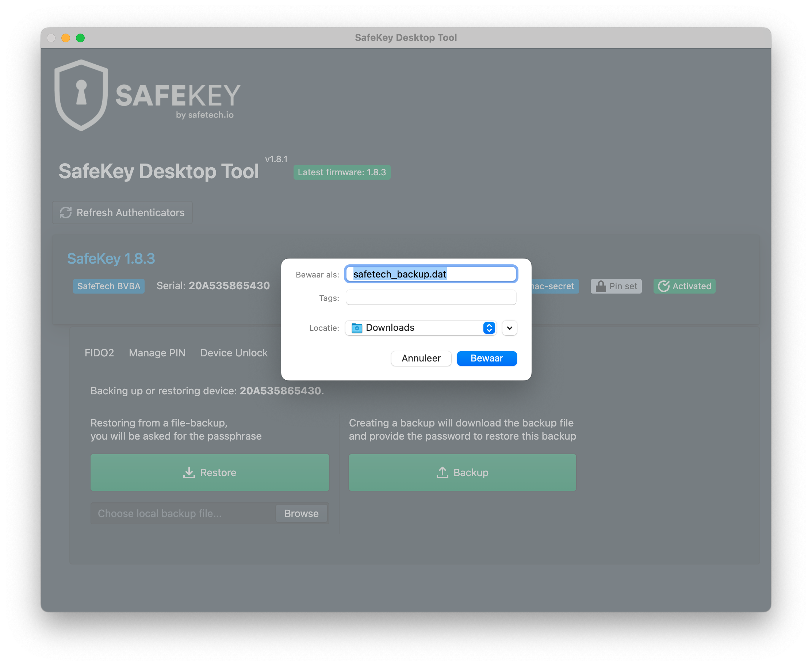Cancel the dialog with Annuleer
Image resolution: width=812 pixels, height=666 pixels.
[x=421, y=358]
